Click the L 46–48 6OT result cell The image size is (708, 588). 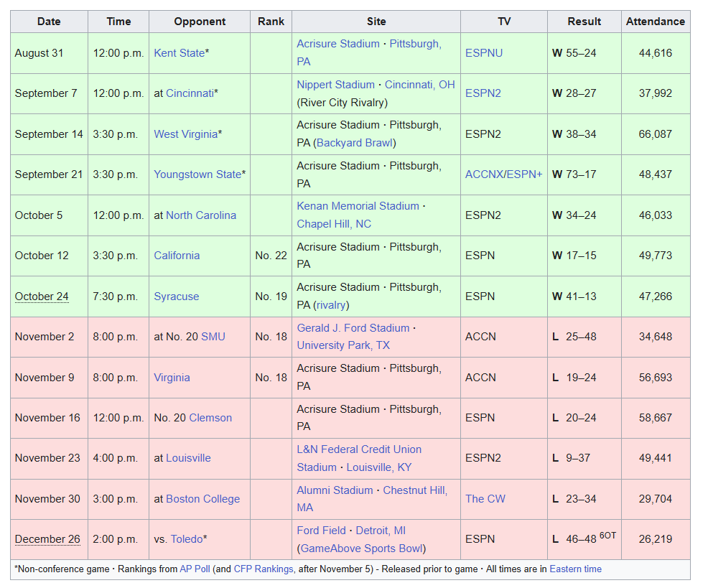[x=584, y=538]
